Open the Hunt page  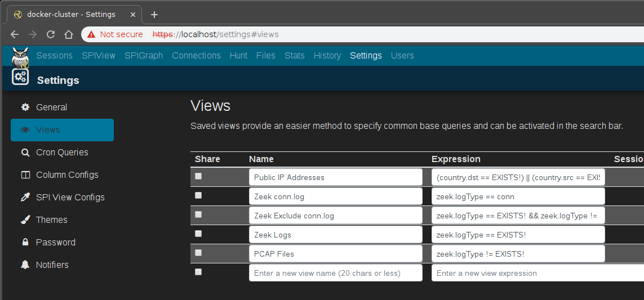point(239,55)
